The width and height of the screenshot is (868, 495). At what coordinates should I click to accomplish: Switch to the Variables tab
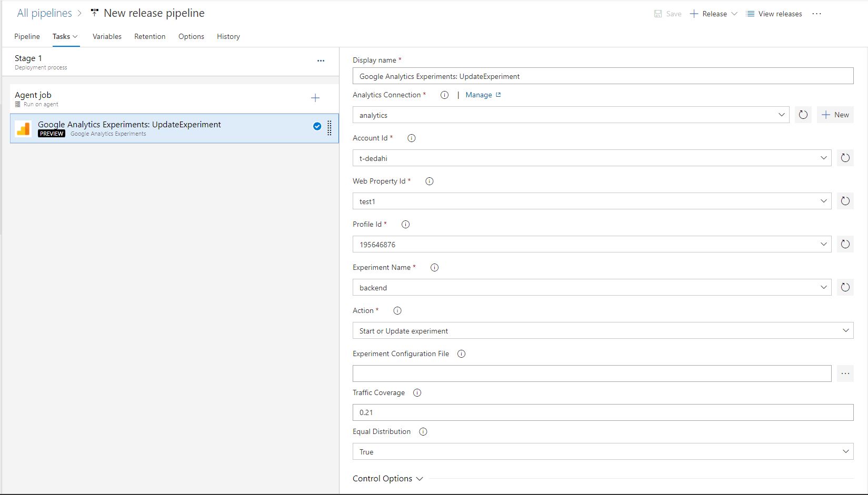[x=107, y=36]
